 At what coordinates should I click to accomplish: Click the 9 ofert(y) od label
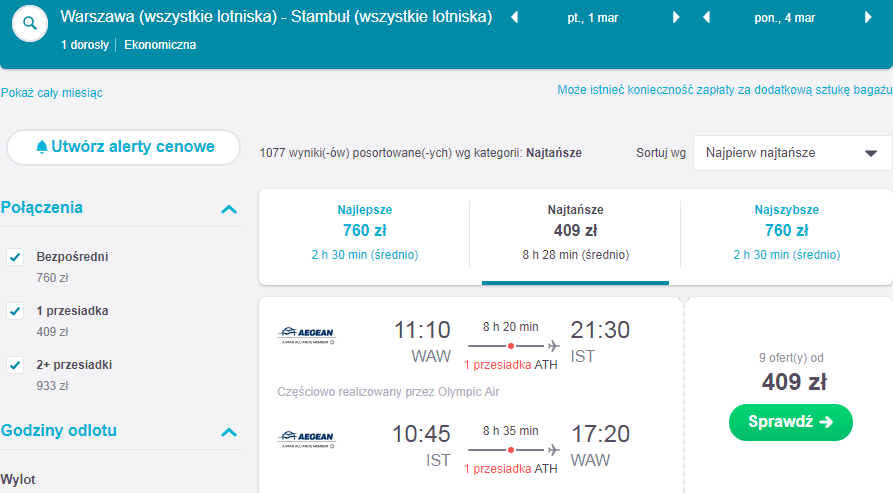tap(791, 358)
